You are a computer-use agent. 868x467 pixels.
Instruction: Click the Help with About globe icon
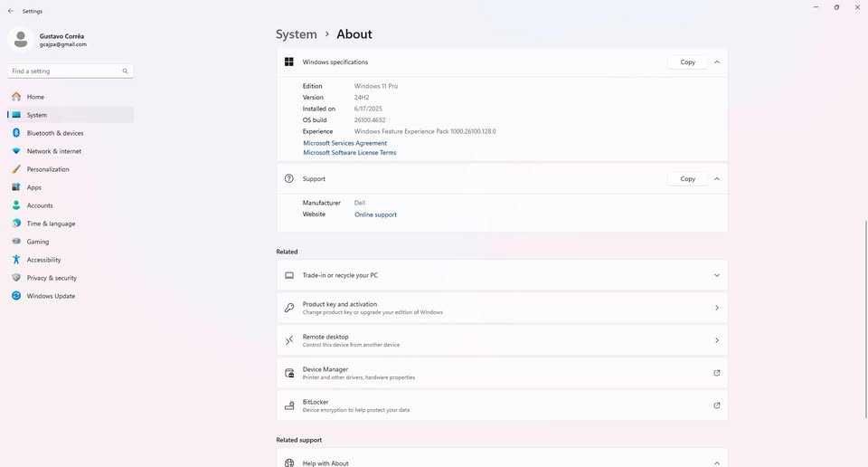click(289, 463)
